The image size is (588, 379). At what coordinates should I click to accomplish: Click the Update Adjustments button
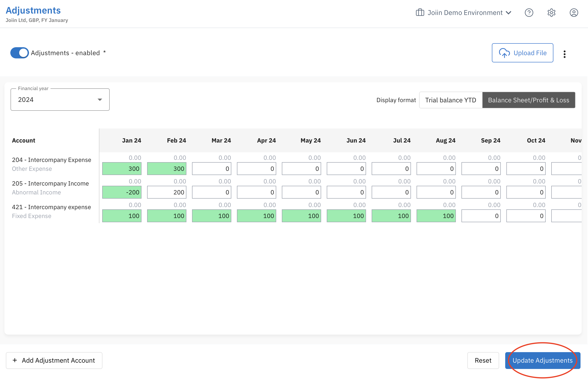pyautogui.click(x=542, y=360)
